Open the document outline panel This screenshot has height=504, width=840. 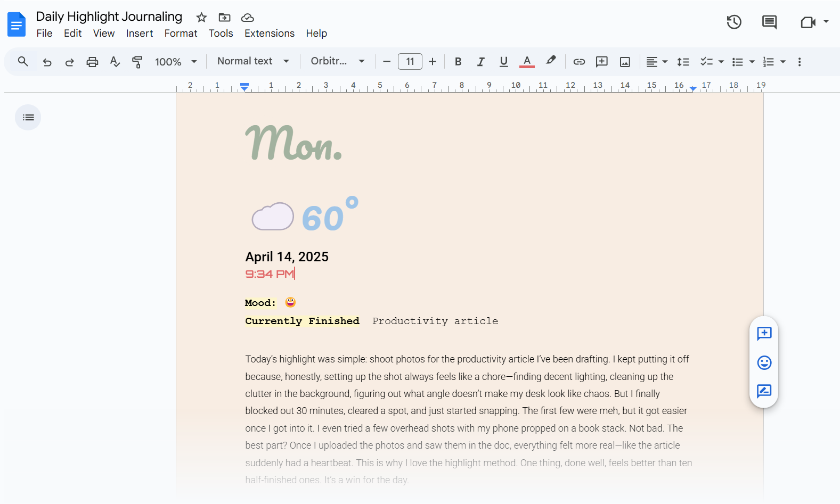(28, 118)
